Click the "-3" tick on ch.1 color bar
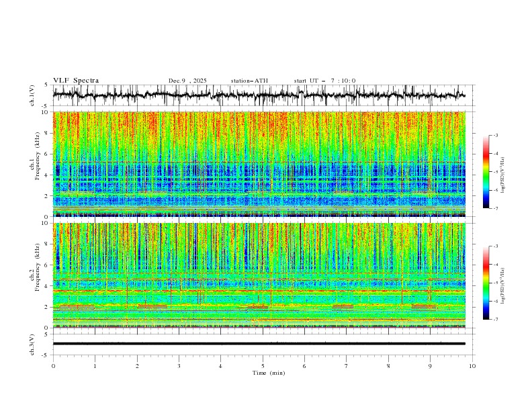Screen dimensions: 532x411 [x=496, y=135]
